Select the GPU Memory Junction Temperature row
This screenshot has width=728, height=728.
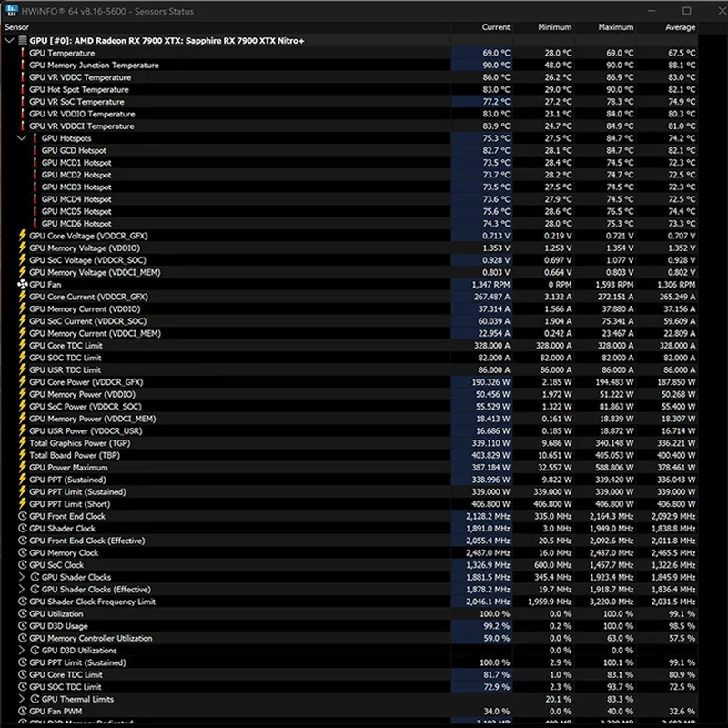point(94,66)
